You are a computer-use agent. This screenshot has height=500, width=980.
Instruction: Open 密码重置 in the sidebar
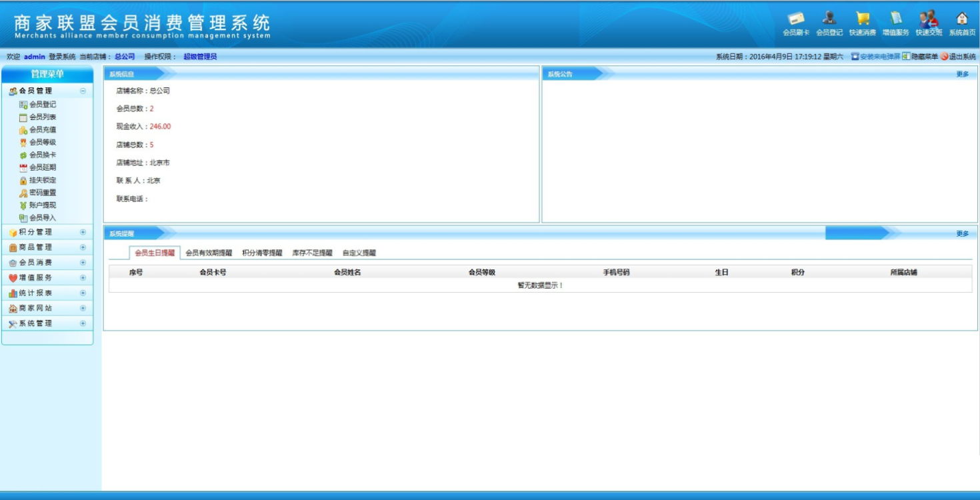(x=37, y=193)
